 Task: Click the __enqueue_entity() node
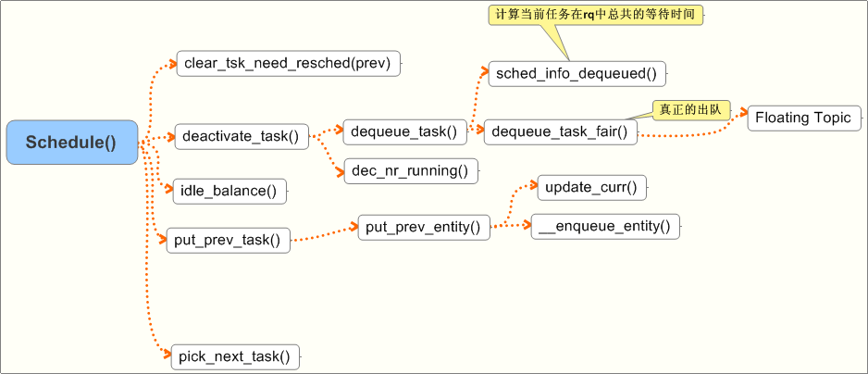[605, 227]
